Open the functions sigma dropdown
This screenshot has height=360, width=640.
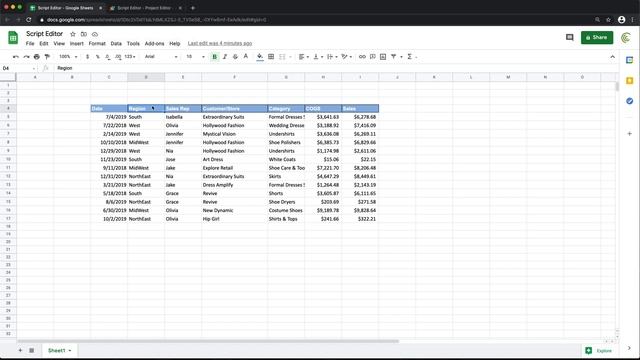point(412,57)
